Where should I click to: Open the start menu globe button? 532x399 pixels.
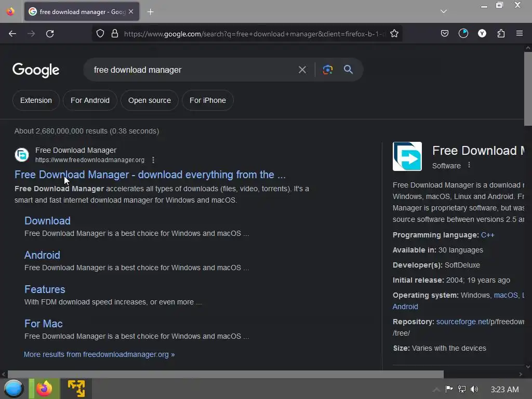(x=14, y=389)
